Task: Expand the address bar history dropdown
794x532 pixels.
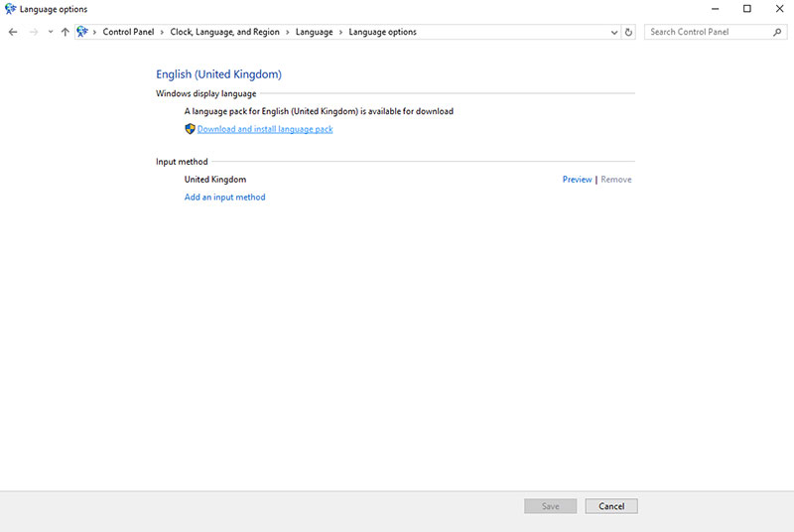Action: [x=614, y=32]
